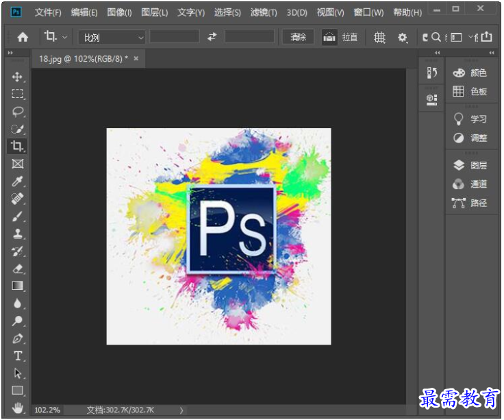The image size is (504, 420).
Task: Select the Pen tool
Action: point(17,338)
